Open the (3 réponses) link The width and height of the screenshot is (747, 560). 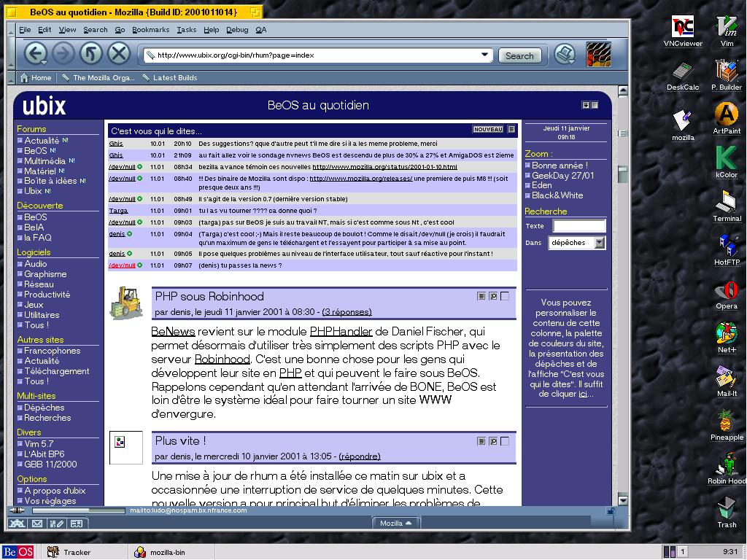(x=347, y=312)
